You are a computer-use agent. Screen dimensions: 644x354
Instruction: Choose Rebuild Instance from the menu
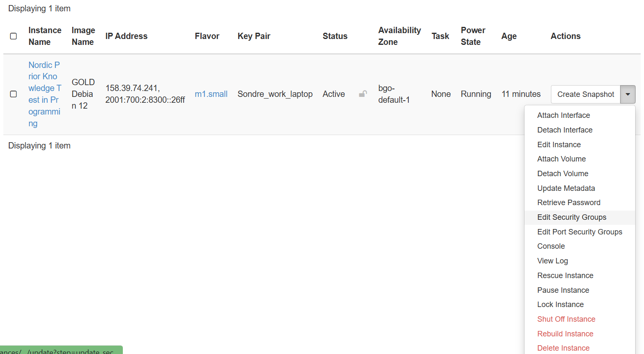(565, 334)
